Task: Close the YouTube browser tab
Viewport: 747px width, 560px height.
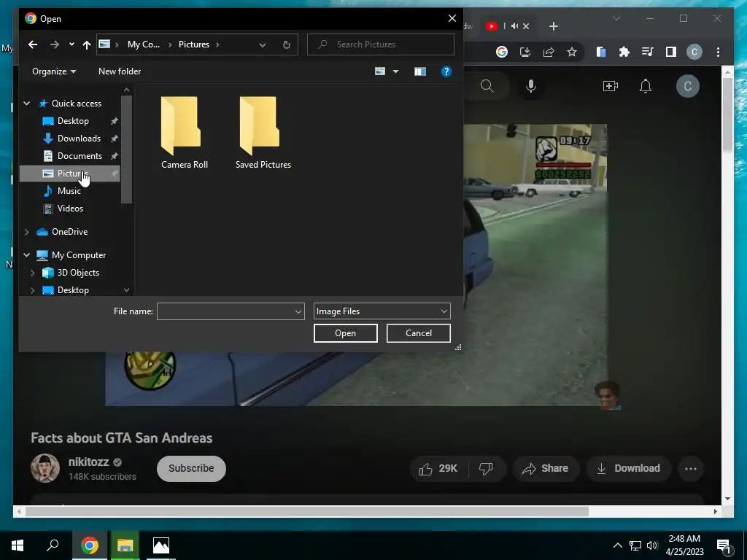Action: (526, 26)
